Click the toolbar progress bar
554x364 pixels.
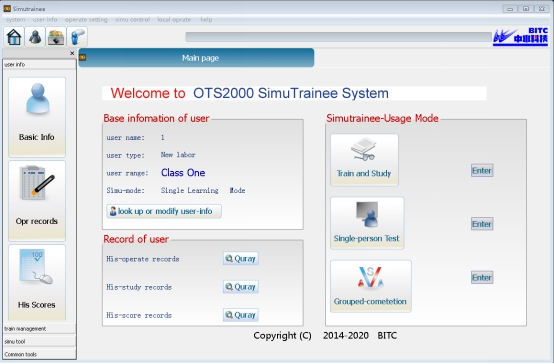(x=338, y=37)
